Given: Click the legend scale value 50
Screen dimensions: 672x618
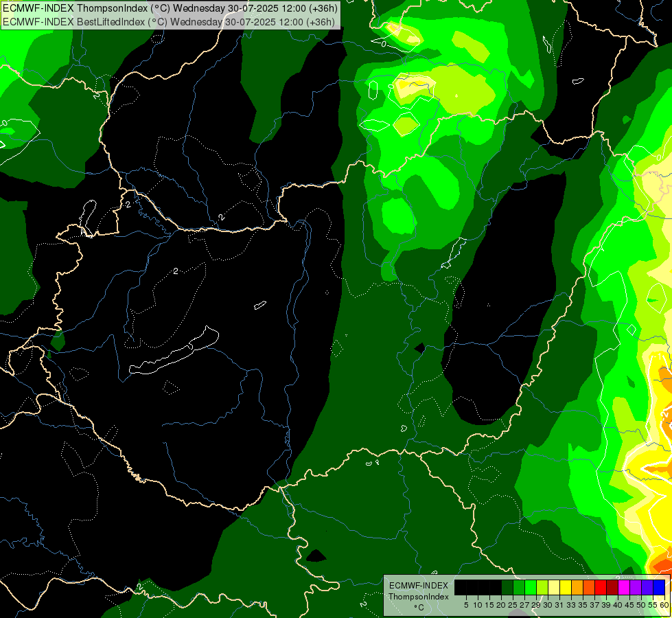Looking at the screenshot, I should click(x=642, y=605).
